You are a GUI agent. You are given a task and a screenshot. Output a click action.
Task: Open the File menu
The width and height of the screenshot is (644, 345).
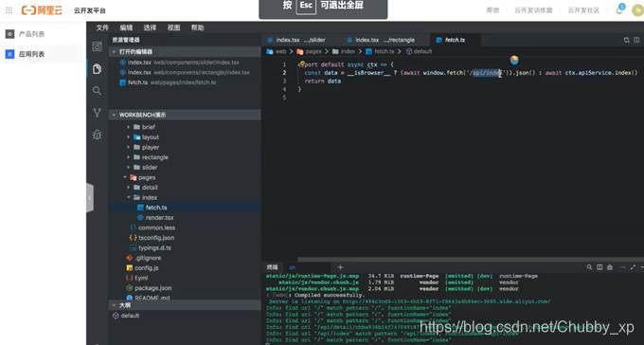click(102, 27)
